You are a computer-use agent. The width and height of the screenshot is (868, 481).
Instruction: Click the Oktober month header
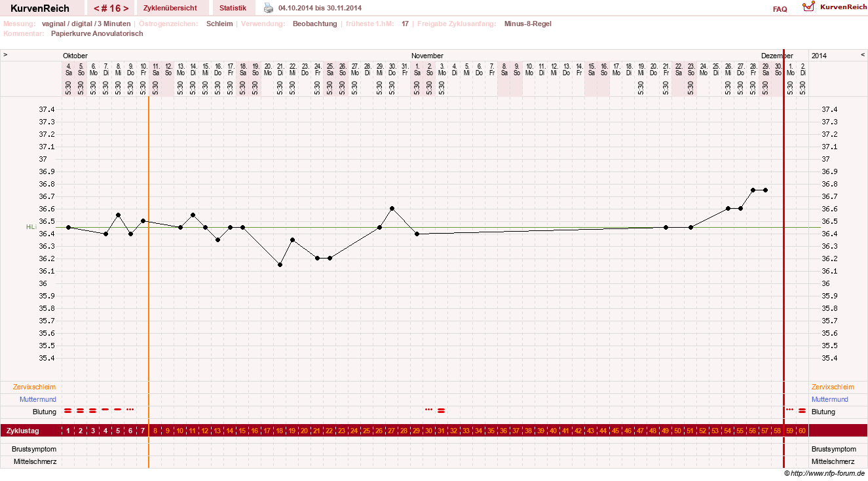coord(75,56)
